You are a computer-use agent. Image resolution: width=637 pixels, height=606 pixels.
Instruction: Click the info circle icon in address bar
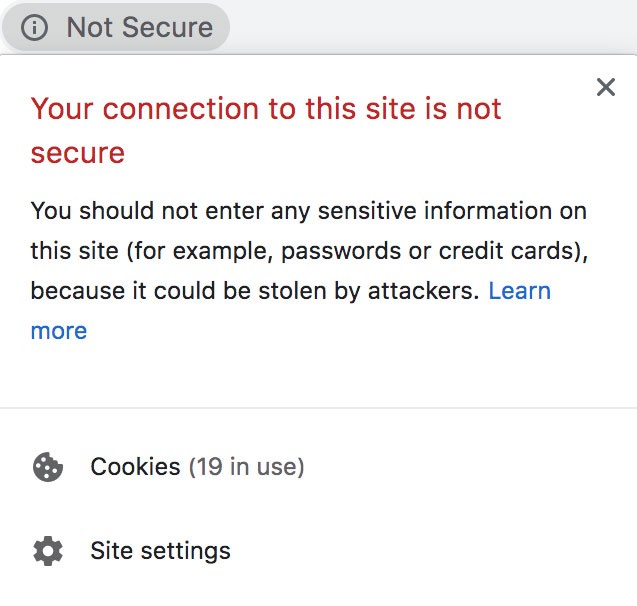coord(34,28)
